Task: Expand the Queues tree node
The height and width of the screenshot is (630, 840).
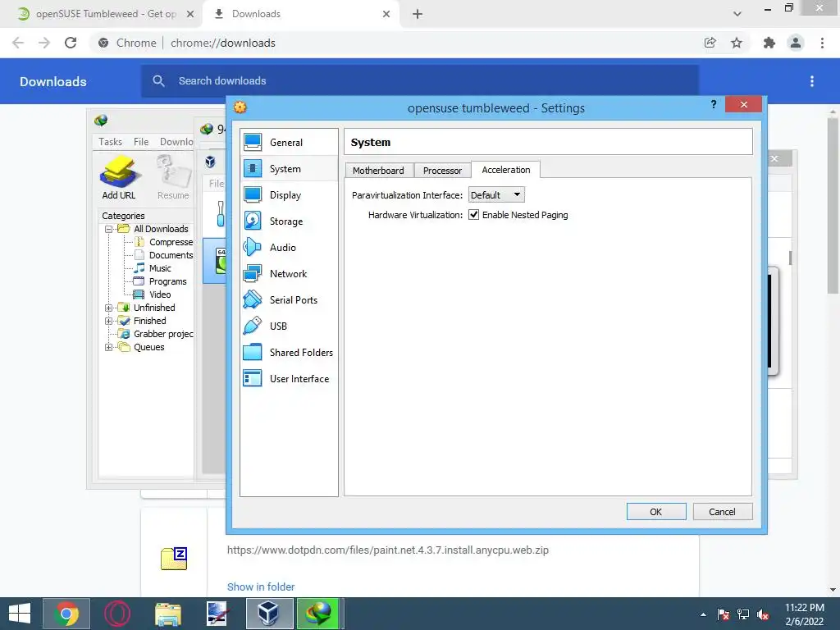Action: pyautogui.click(x=109, y=347)
